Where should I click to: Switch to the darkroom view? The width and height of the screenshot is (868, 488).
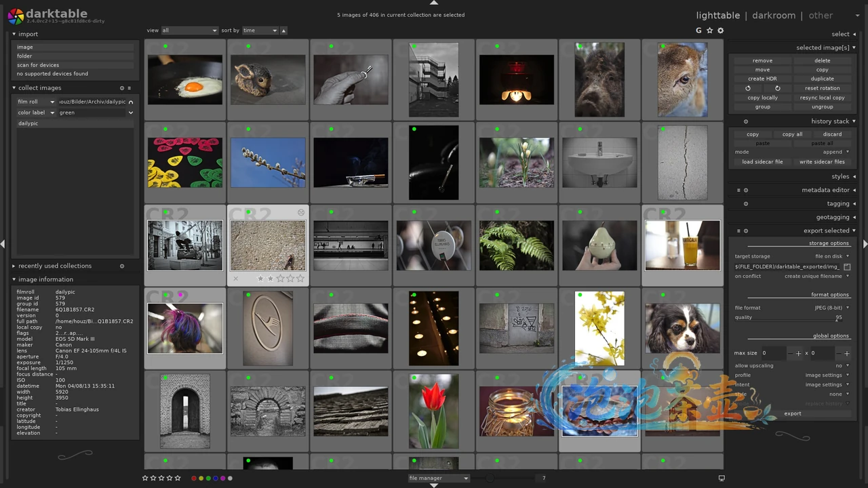[x=774, y=15]
